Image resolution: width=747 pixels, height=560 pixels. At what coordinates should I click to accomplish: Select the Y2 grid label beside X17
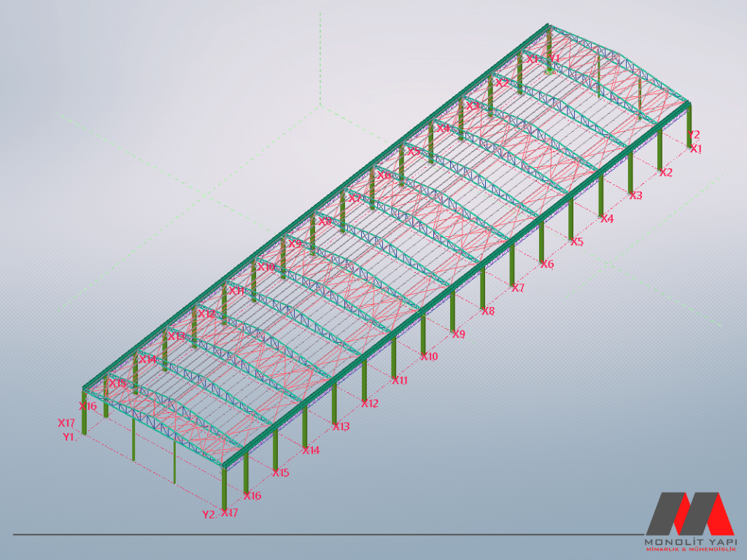209,515
